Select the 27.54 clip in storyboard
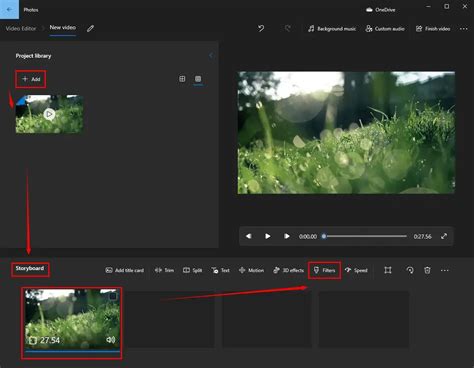Image resolution: width=474 pixels, height=368 pixels. coord(72,320)
